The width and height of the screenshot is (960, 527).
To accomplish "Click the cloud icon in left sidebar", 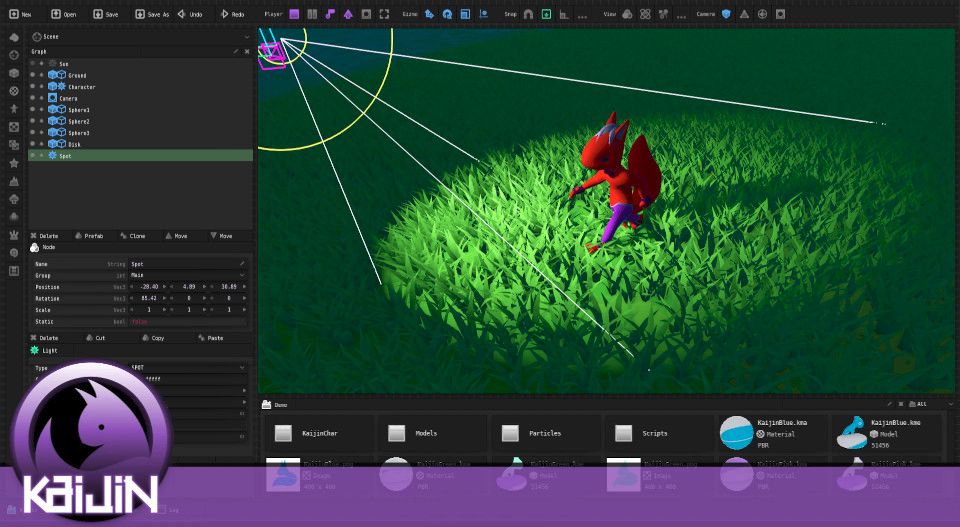I will [14, 37].
